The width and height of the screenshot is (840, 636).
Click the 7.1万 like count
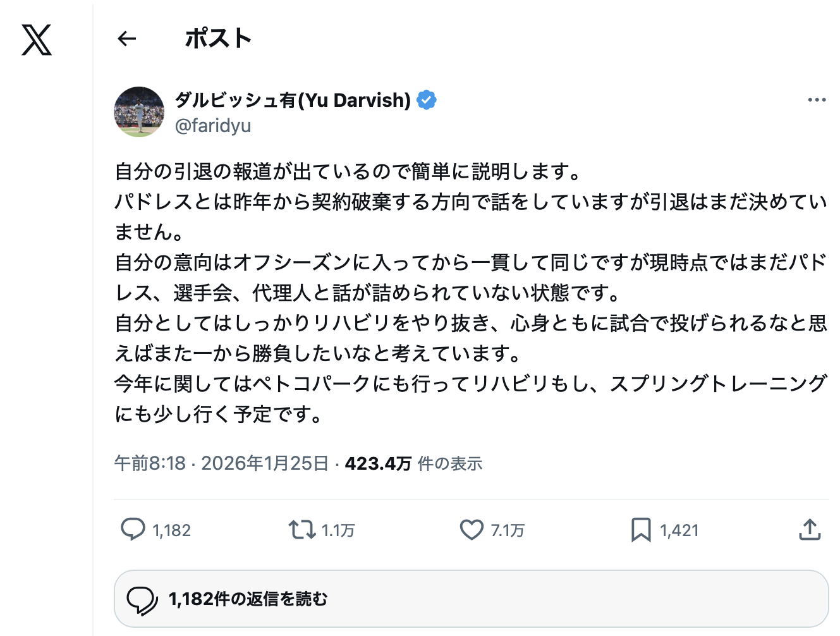click(x=508, y=530)
